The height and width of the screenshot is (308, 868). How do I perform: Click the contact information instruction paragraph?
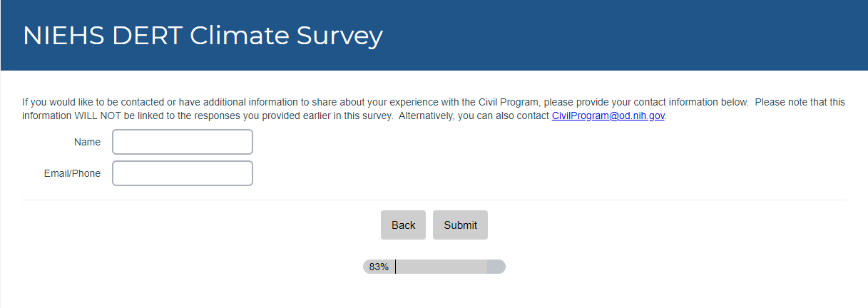[357, 103]
